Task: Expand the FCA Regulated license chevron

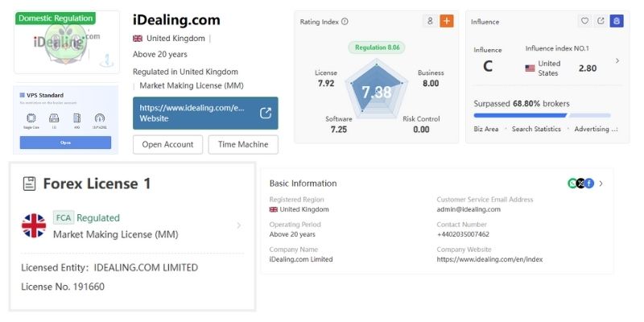Action: (x=238, y=225)
